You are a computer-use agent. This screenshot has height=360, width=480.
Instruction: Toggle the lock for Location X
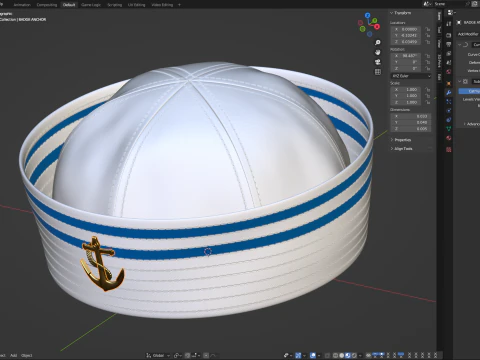pyautogui.click(x=428, y=29)
